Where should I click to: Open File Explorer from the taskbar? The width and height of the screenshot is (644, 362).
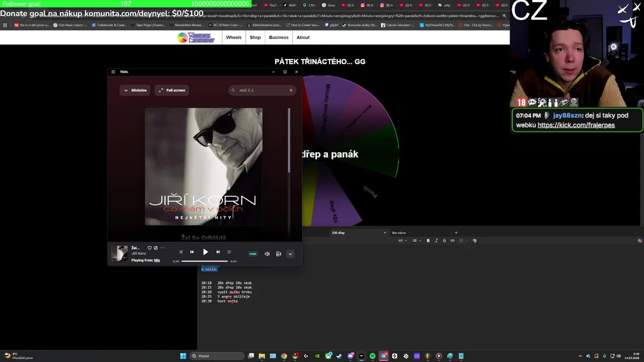pos(262,356)
